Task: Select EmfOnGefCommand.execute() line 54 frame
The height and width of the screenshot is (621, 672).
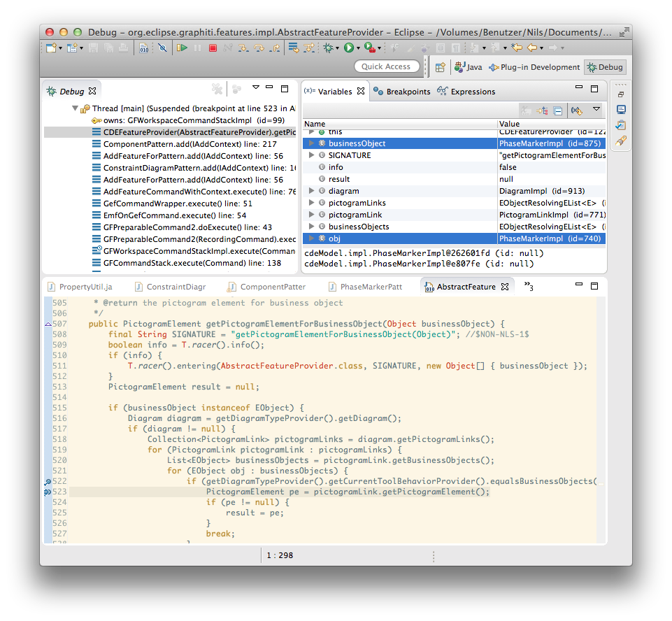Action: coord(174,215)
